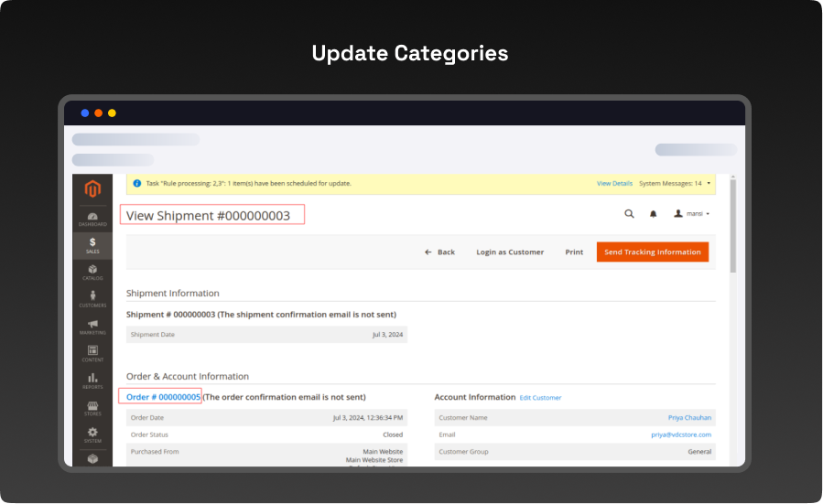This screenshot has height=504, width=823.
Task: Click the search magnifier icon
Action: click(629, 213)
